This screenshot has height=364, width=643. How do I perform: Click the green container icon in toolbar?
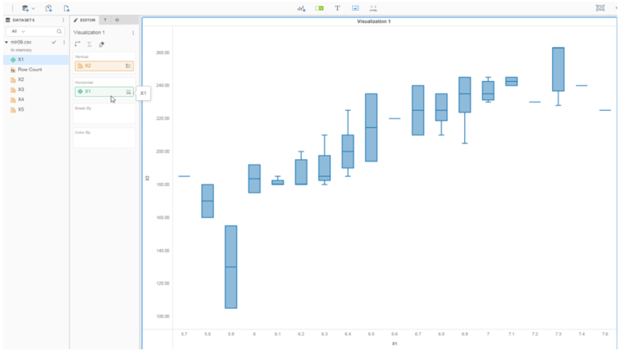[x=319, y=7]
